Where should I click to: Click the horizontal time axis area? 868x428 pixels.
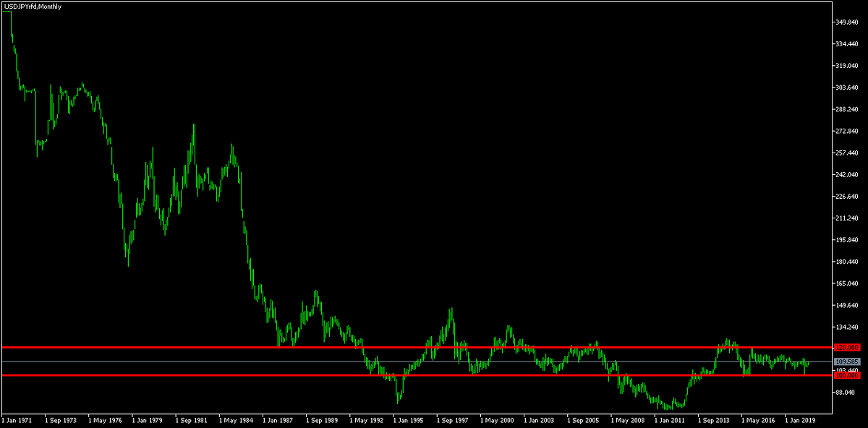point(434,418)
